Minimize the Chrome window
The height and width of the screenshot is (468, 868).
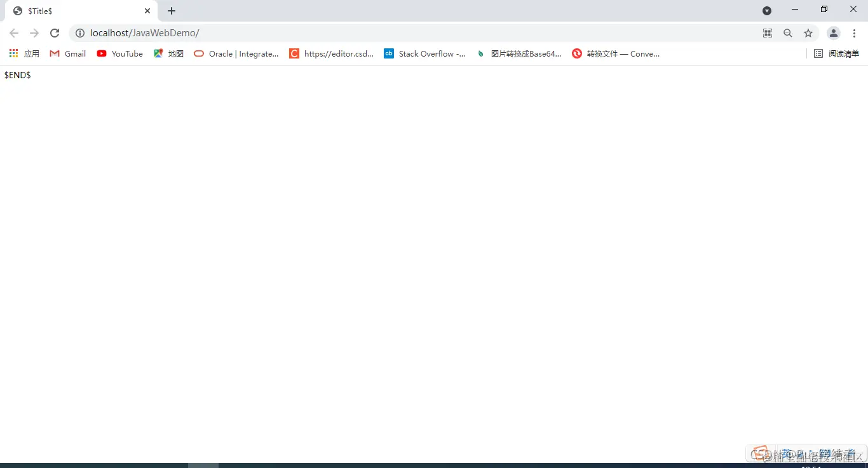795,10
